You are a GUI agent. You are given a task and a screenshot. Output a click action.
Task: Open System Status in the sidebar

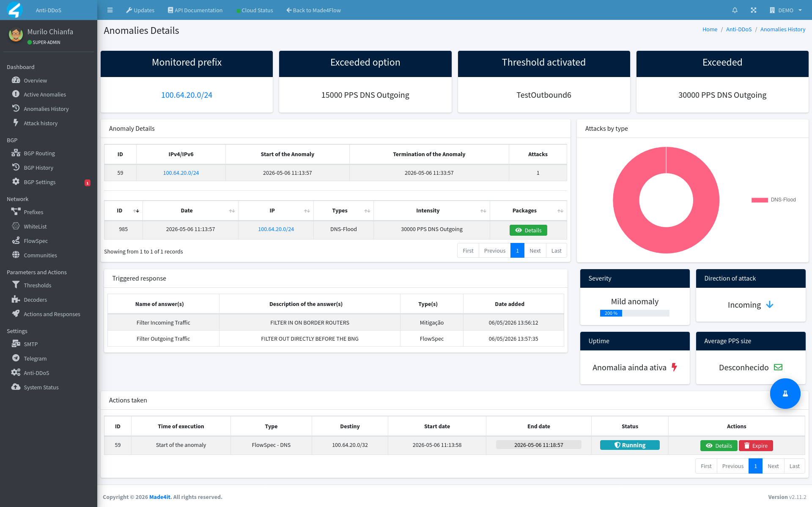tap(41, 387)
